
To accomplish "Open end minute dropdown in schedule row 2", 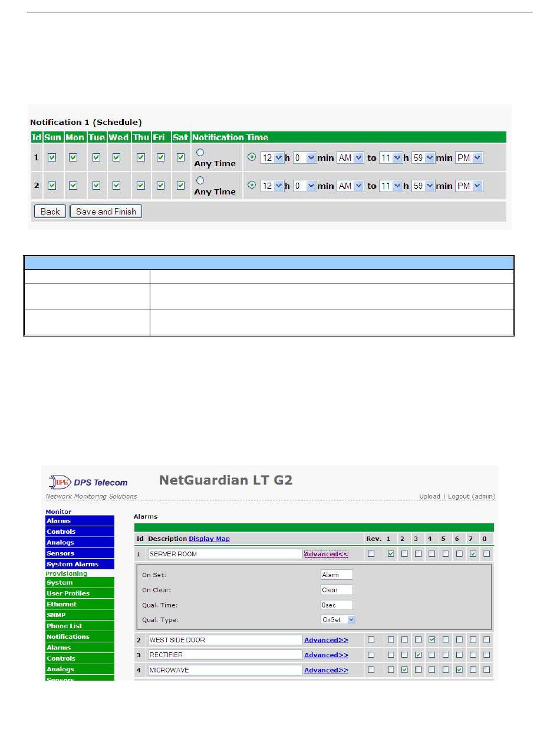I will coord(423,186).
